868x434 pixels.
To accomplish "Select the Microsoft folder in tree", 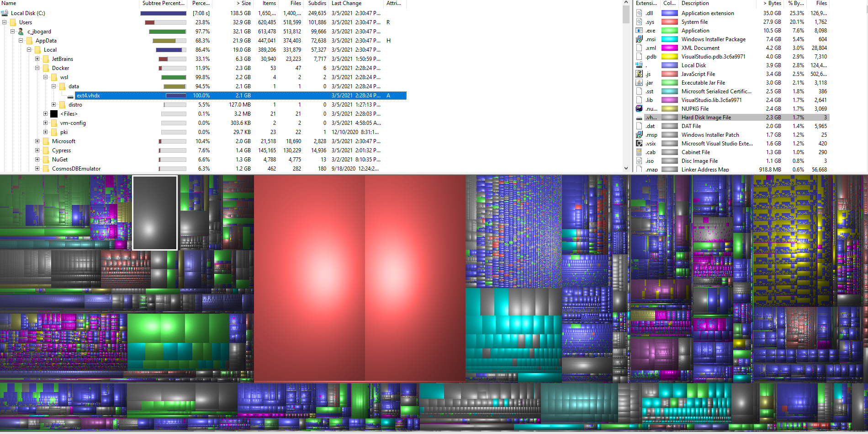I will (x=64, y=141).
